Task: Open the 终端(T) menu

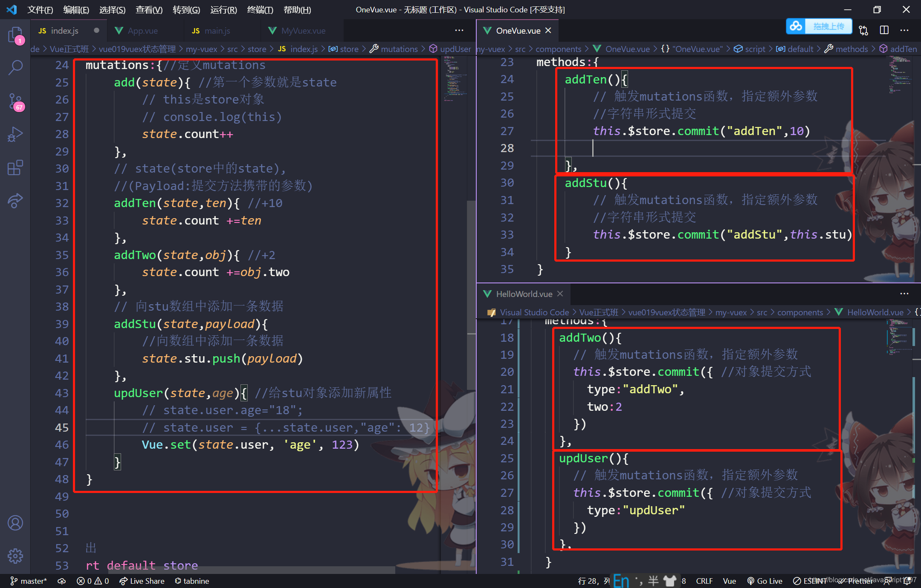Action: click(260, 9)
